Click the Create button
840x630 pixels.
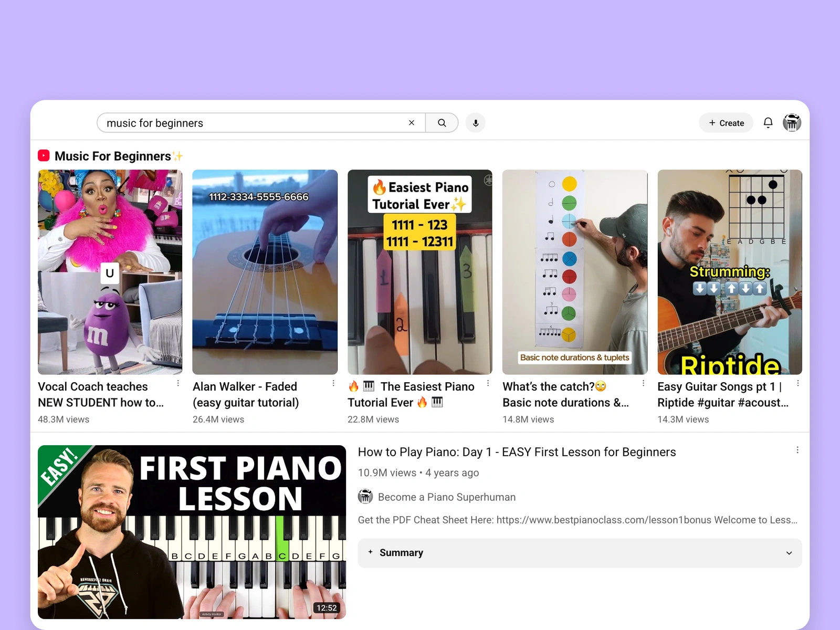[726, 123]
